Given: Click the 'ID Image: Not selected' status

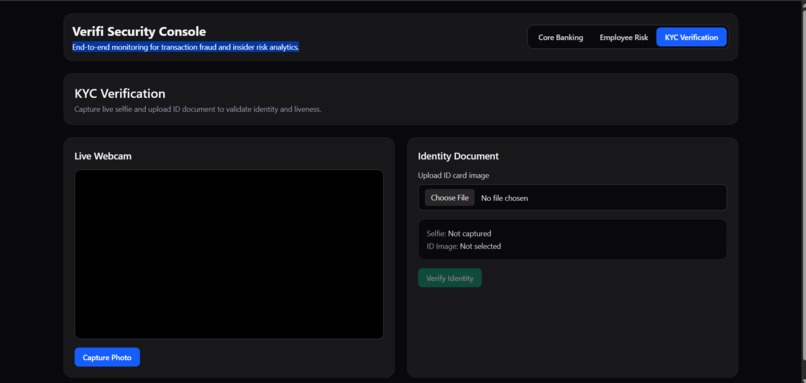Looking at the screenshot, I should (463, 246).
